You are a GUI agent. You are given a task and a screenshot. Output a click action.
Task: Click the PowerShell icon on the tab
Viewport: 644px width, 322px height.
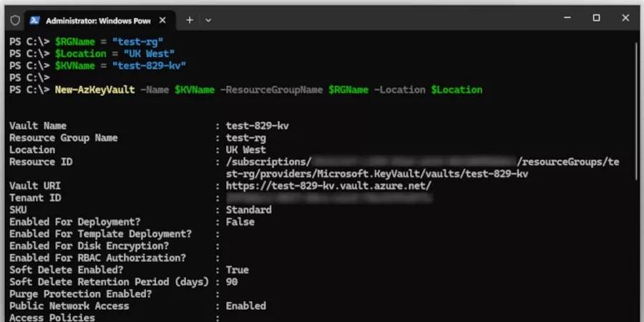coord(34,20)
